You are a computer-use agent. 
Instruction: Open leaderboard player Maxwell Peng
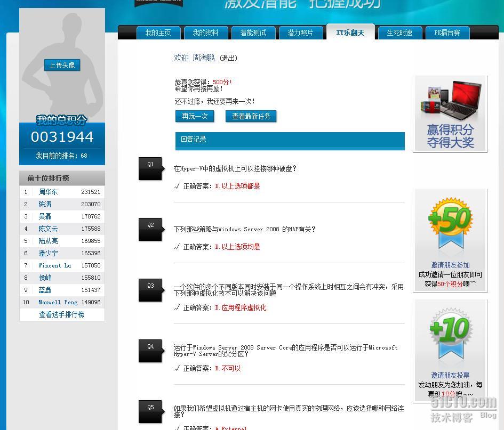[x=58, y=302]
